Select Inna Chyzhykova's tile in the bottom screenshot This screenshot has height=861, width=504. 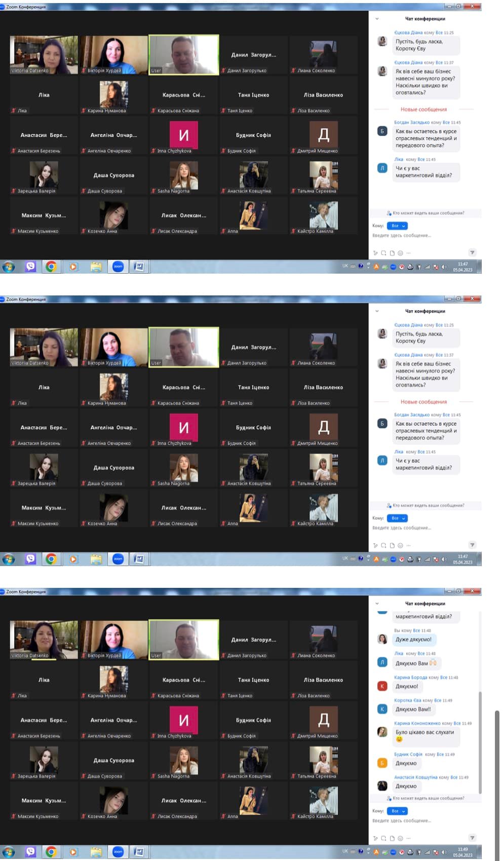point(184,720)
